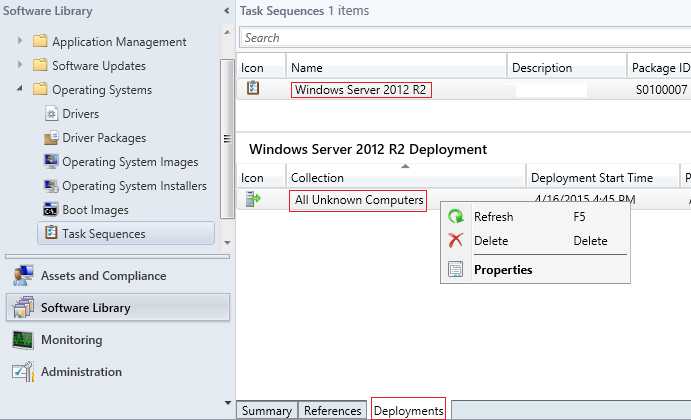Click the green Refresh icon in context menu
The width and height of the screenshot is (691, 420).
pyautogui.click(x=456, y=216)
